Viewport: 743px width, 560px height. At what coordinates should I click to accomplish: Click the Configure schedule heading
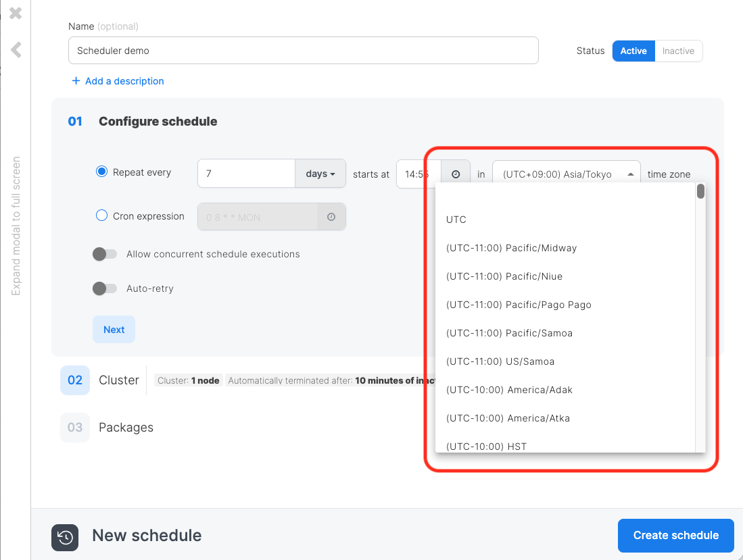point(158,121)
